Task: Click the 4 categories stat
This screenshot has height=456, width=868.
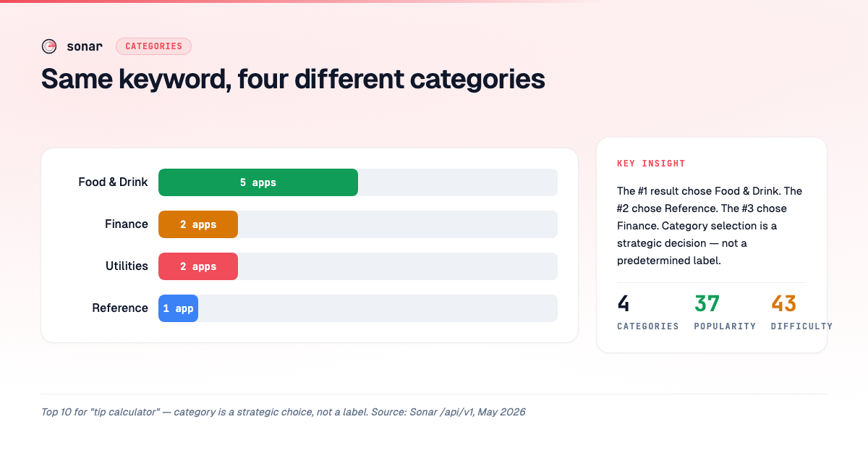Action: tap(648, 312)
